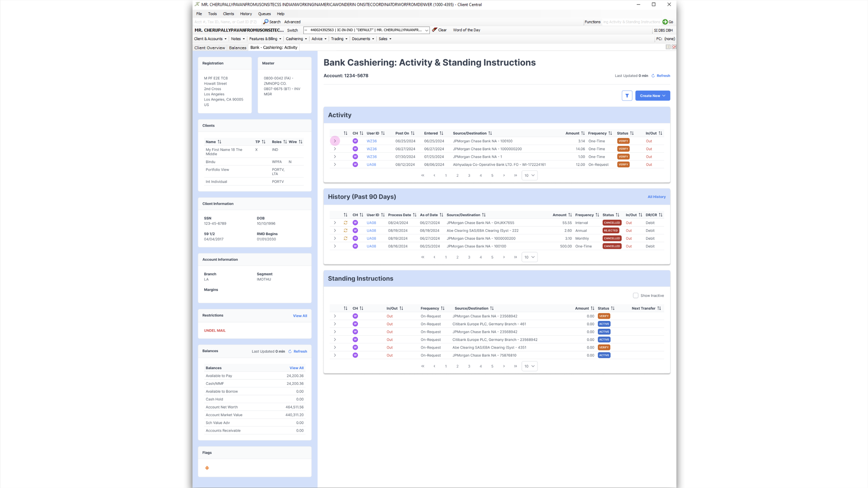Open the account selector combo box

(366, 30)
